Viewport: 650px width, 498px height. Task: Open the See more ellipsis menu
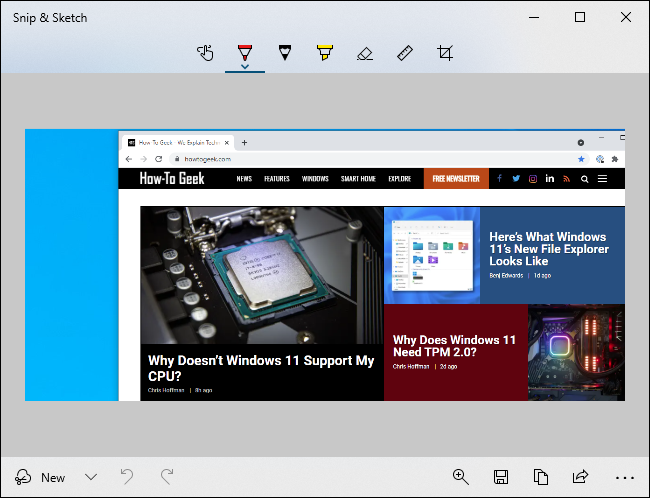625,477
